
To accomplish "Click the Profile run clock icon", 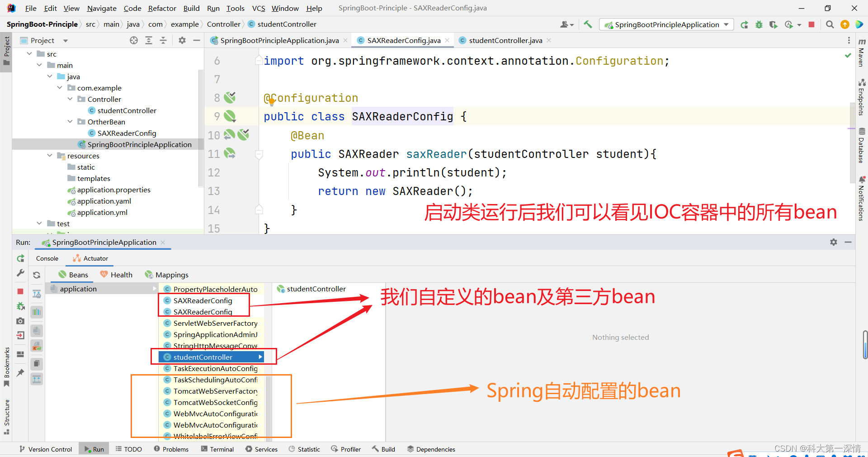I will coord(789,24).
